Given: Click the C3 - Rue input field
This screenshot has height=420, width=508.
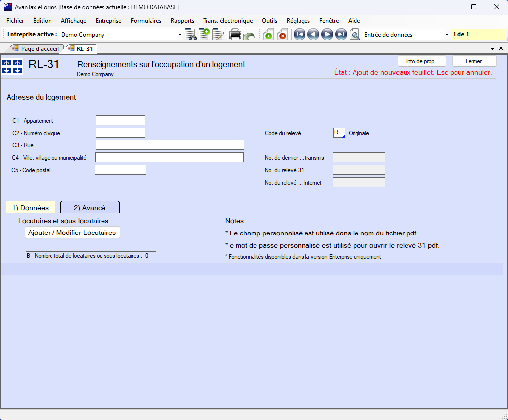Looking at the screenshot, I should coord(169,145).
